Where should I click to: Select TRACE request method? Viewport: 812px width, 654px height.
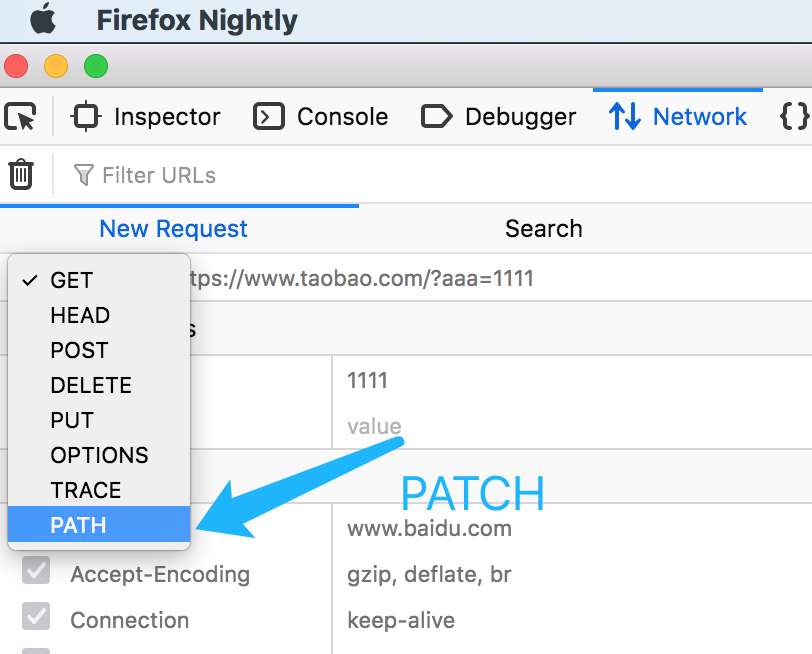[x=99, y=490]
